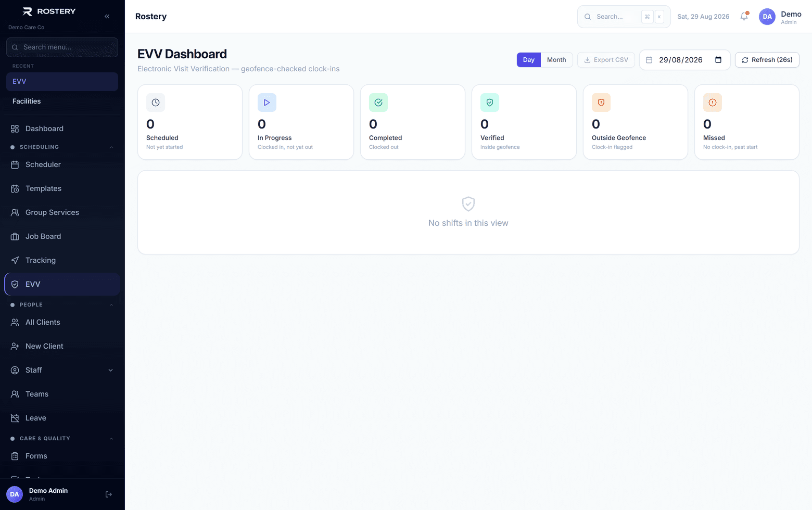
Task: Click the Outside Geofence shield-alert icon
Action: click(x=601, y=103)
